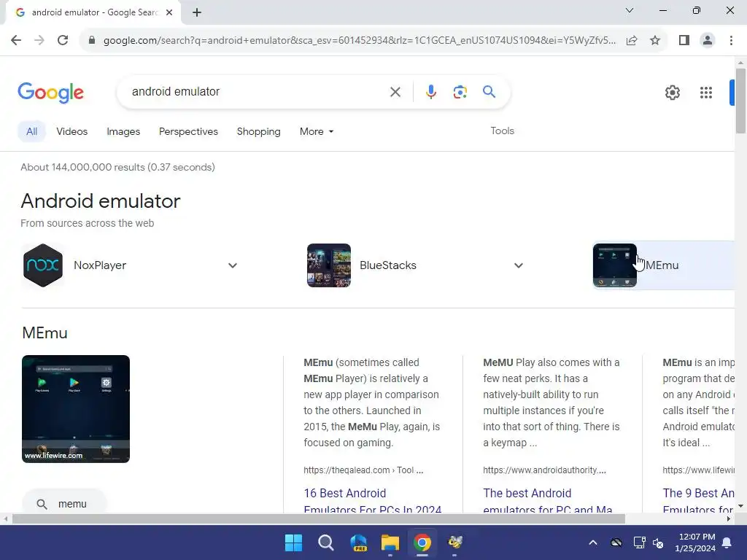Viewport: 747px width, 560px height.
Task: Click Chrome icon in taskbar
Action: click(422, 542)
